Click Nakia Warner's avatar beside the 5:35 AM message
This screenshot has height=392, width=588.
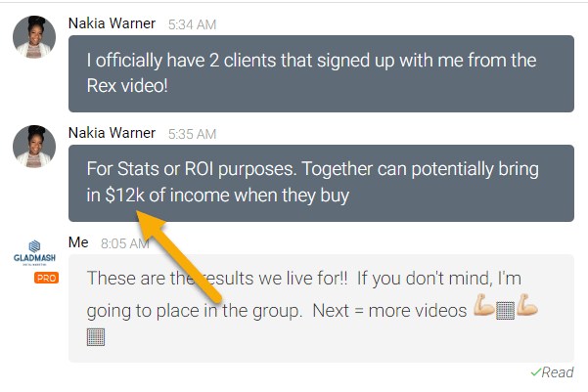coord(34,147)
